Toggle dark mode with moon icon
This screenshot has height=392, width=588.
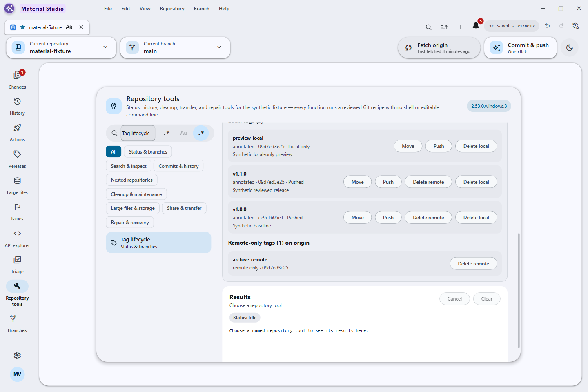point(570,48)
